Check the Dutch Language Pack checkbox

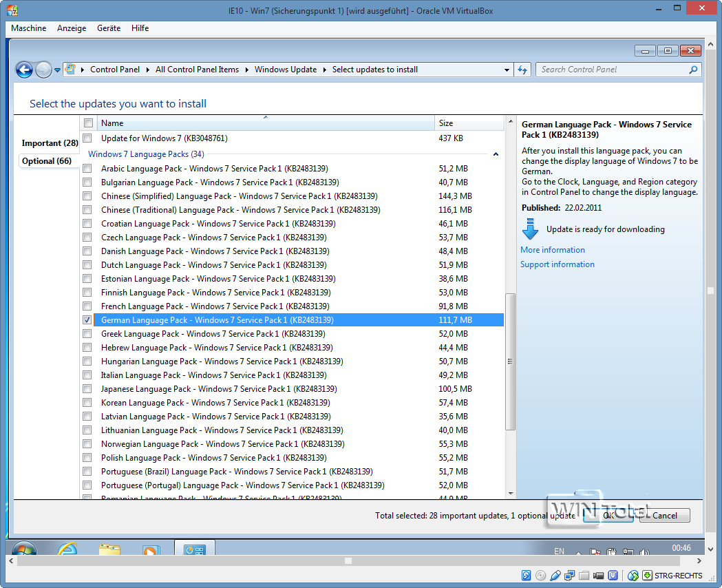87,265
